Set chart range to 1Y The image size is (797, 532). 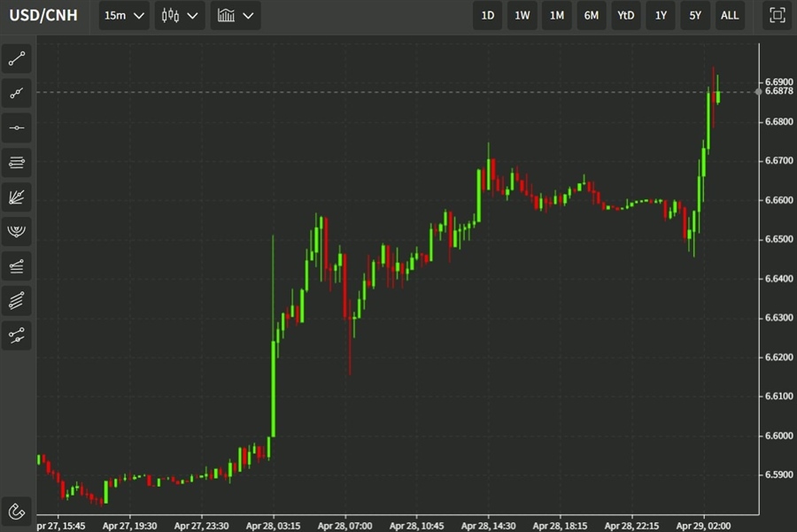pyautogui.click(x=661, y=15)
